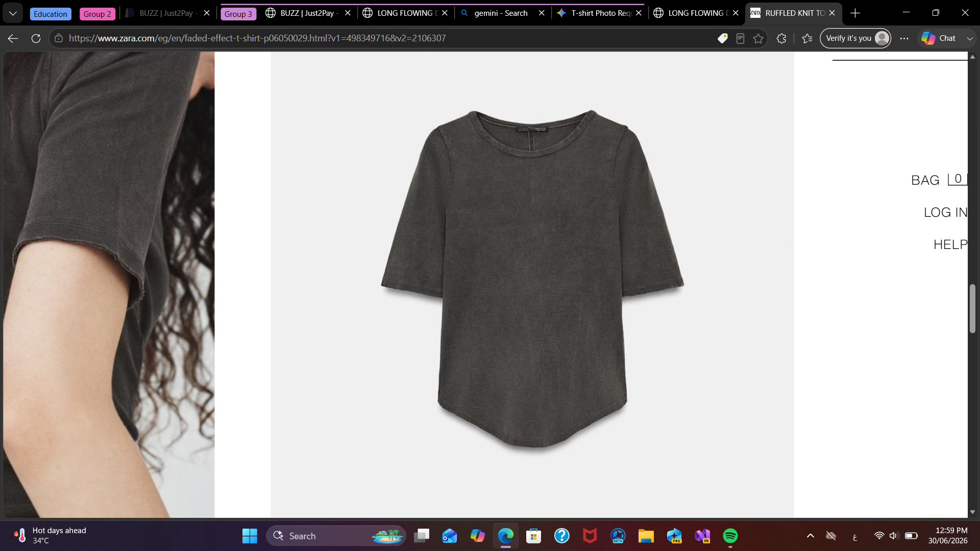Open the shopping price tag icon
Image resolution: width=980 pixels, height=551 pixels.
pyautogui.click(x=722, y=38)
